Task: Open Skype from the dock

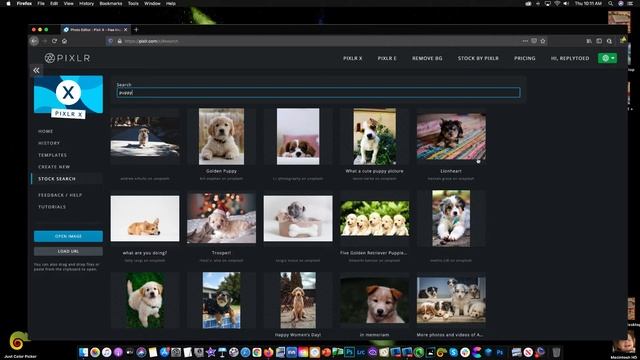Action: coord(453,352)
